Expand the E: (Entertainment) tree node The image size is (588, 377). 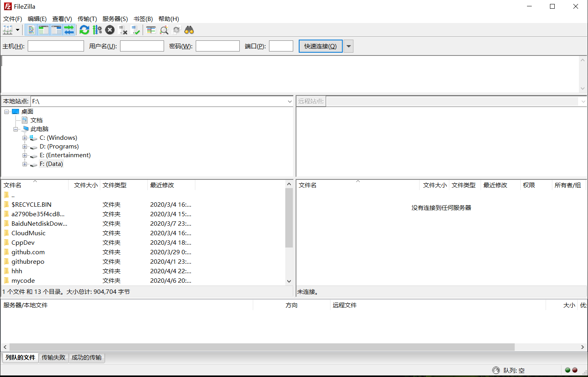[x=25, y=155]
